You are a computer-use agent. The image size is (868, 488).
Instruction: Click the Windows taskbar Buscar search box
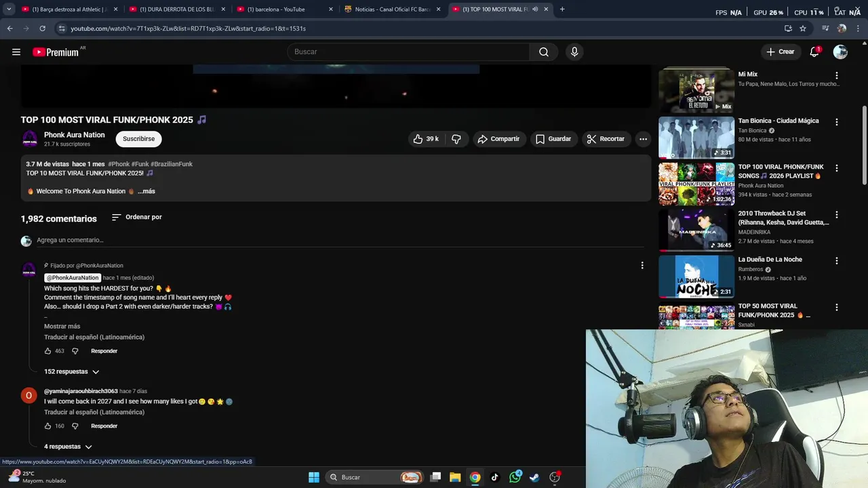point(374,477)
